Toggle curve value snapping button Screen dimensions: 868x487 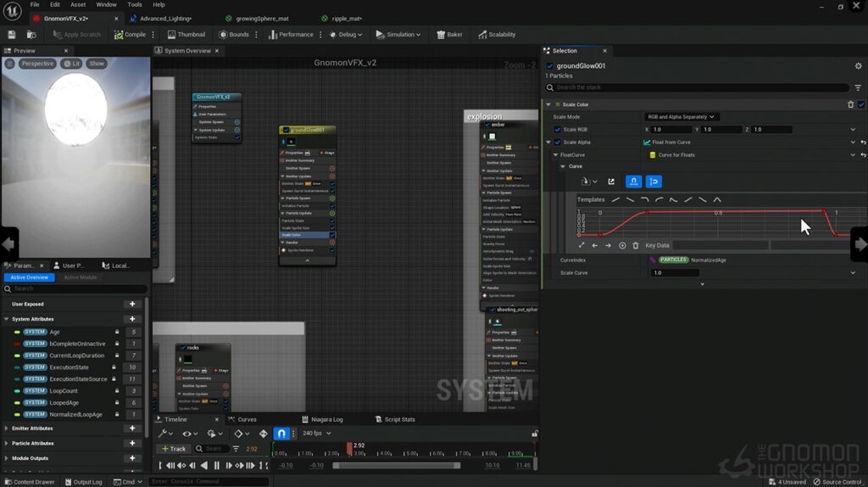point(654,182)
